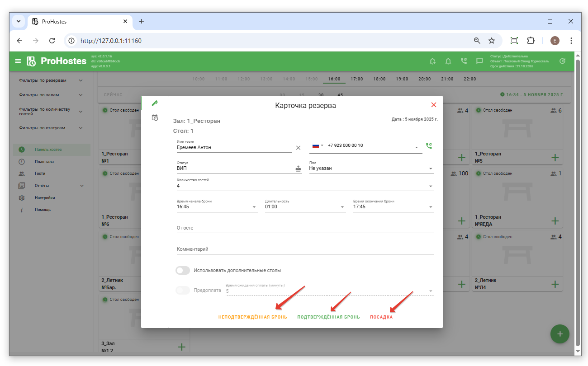Click the Подтверждённая бронь button

pos(328,317)
